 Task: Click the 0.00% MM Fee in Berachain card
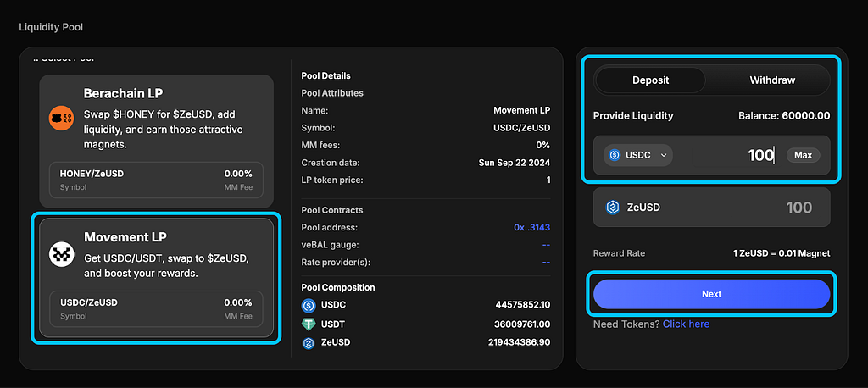(x=238, y=173)
